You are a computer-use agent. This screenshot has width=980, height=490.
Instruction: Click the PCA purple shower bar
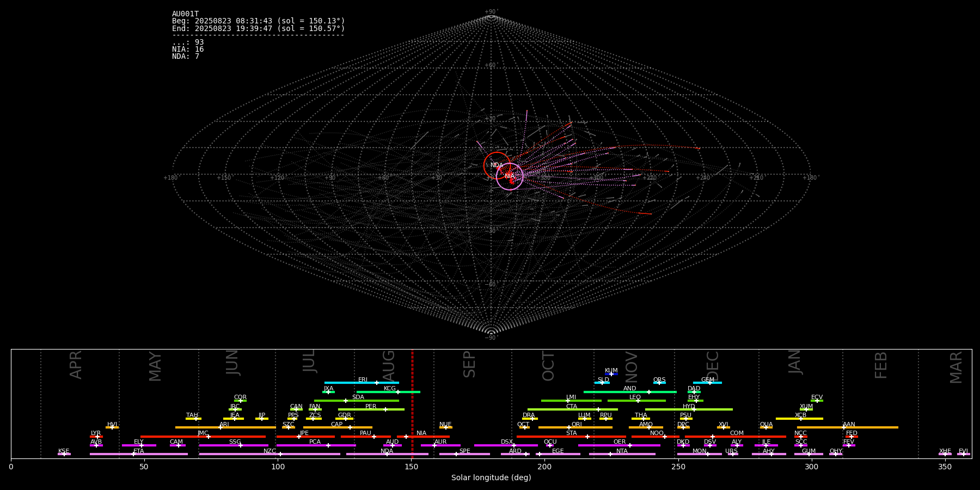[x=316, y=445]
